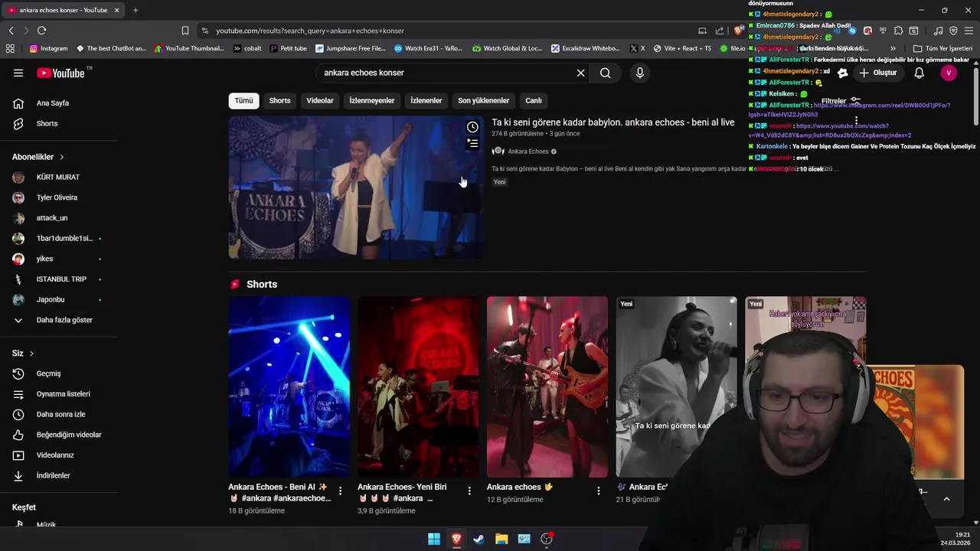This screenshot has height=551, width=980.
Task: Reload the page in browser toolbar
Action: click(41, 31)
